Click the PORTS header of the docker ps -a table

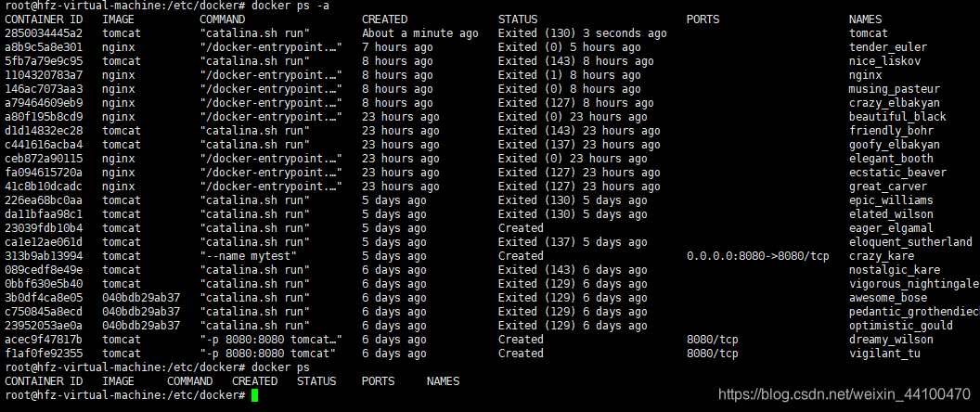coord(703,19)
